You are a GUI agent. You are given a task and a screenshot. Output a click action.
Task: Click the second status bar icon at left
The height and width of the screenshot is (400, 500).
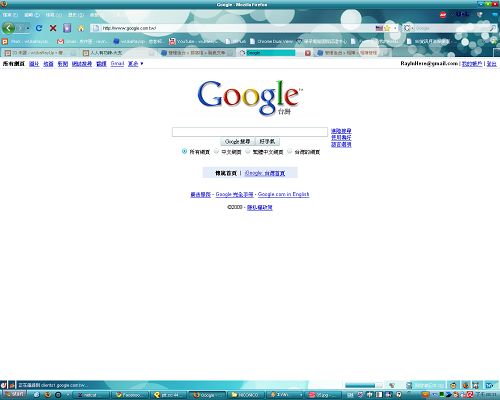[x=12, y=385]
